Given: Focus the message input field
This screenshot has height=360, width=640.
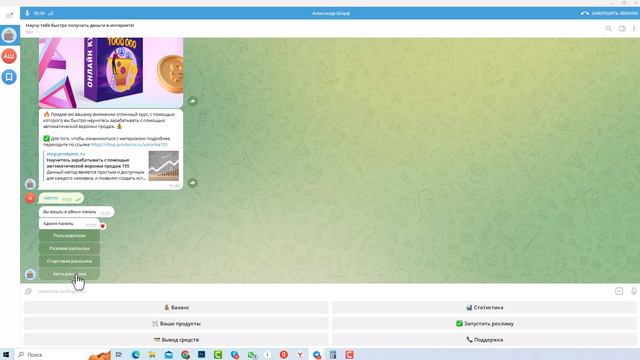Looking at the screenshot, I should point(322,291).
